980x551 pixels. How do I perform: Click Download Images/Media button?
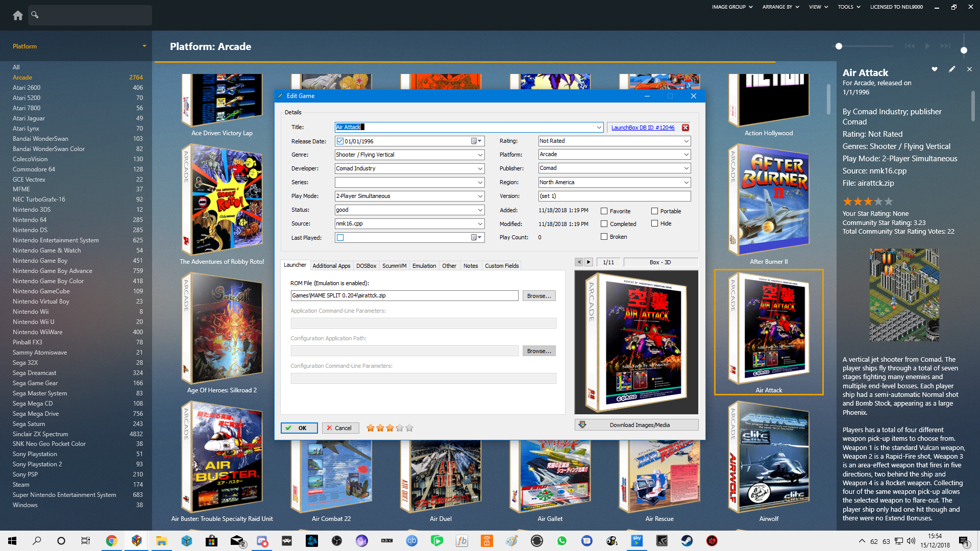coord(636,425)
